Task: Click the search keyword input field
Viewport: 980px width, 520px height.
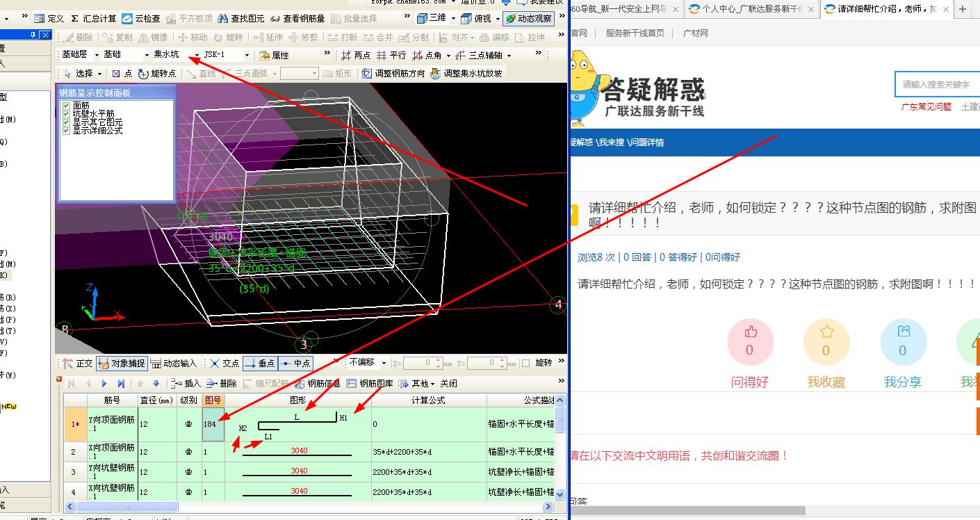Action: pos(938,84)
